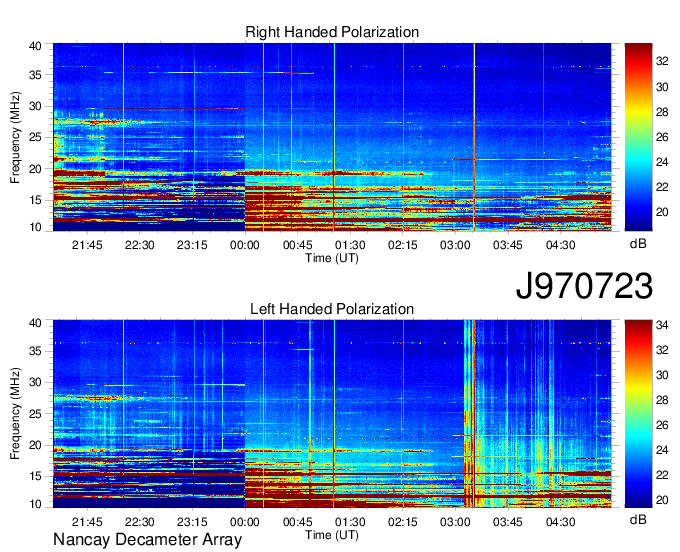Click the 28 value on the lower color bar

(x=662, y=400)
